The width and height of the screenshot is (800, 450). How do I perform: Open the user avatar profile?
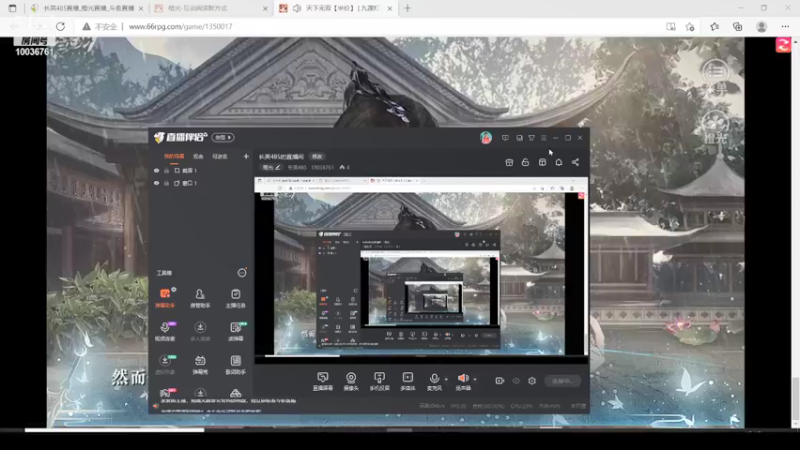(x=486, y=137)
